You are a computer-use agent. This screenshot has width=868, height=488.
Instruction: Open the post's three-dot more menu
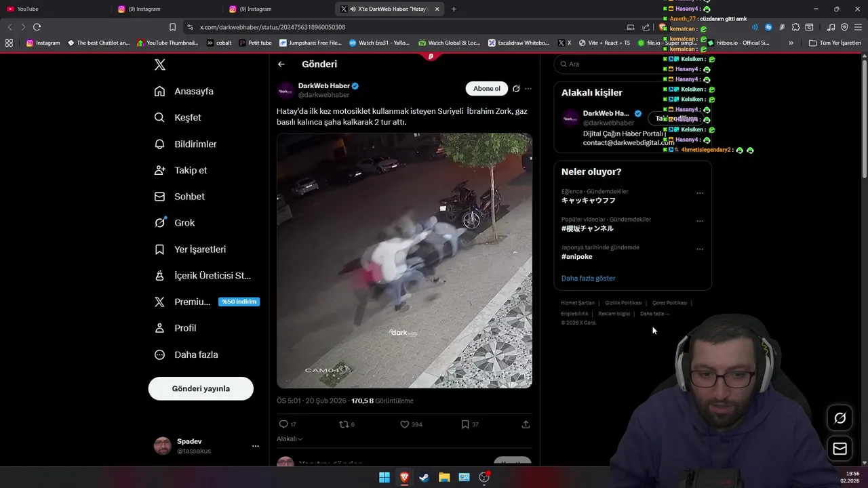528,89
